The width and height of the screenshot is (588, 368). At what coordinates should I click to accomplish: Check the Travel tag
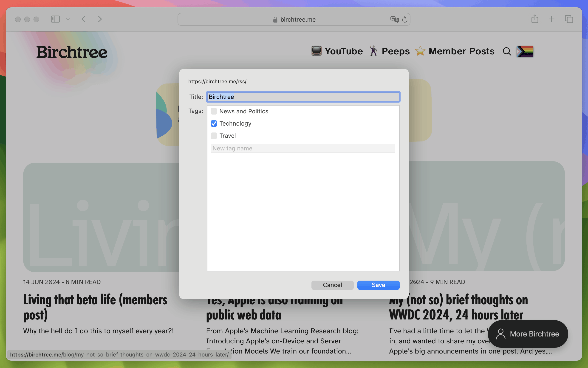(x=214, y=135)
